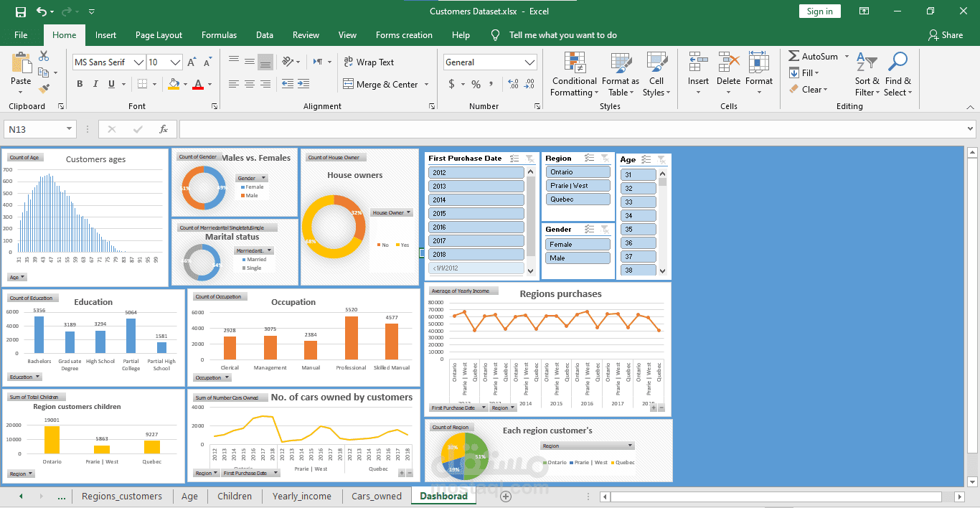Viewport: 980px width, 508px height.
Task: Toggle multi-select on First Purchase Date slicer
Action: coord(514,158)
